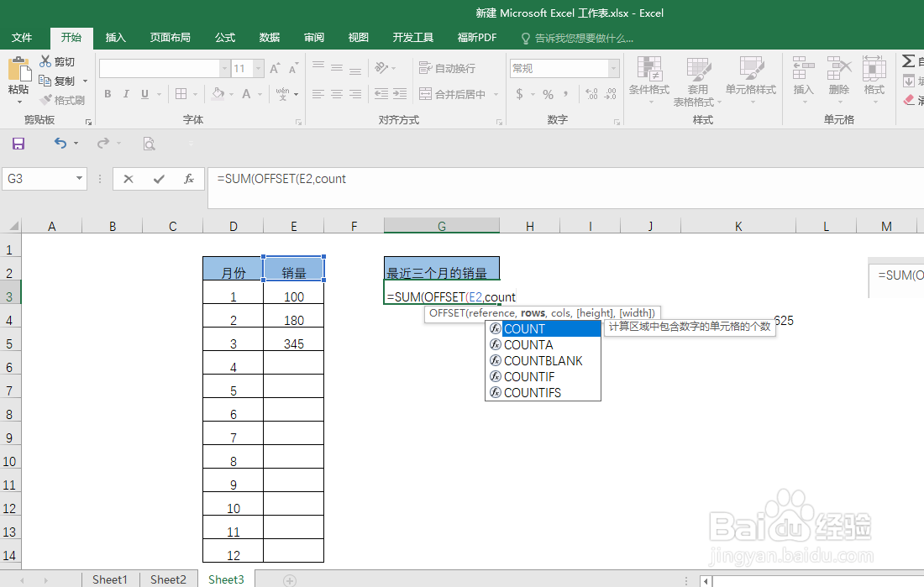Click the middle align icon
The height and width of the screenshot is (587, 924).
(337, 68)
